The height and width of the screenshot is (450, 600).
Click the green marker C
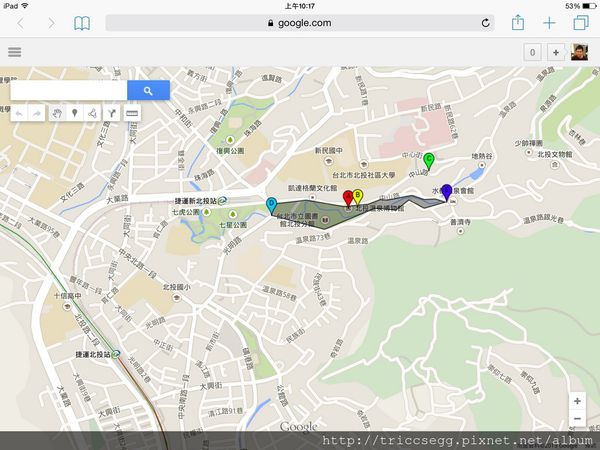[x=429, y=161]
